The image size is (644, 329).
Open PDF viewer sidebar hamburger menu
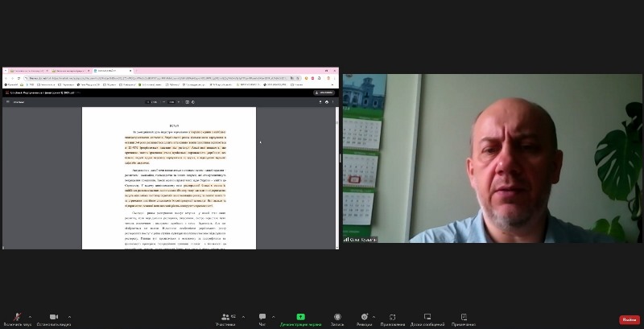[x=7, y=101]
